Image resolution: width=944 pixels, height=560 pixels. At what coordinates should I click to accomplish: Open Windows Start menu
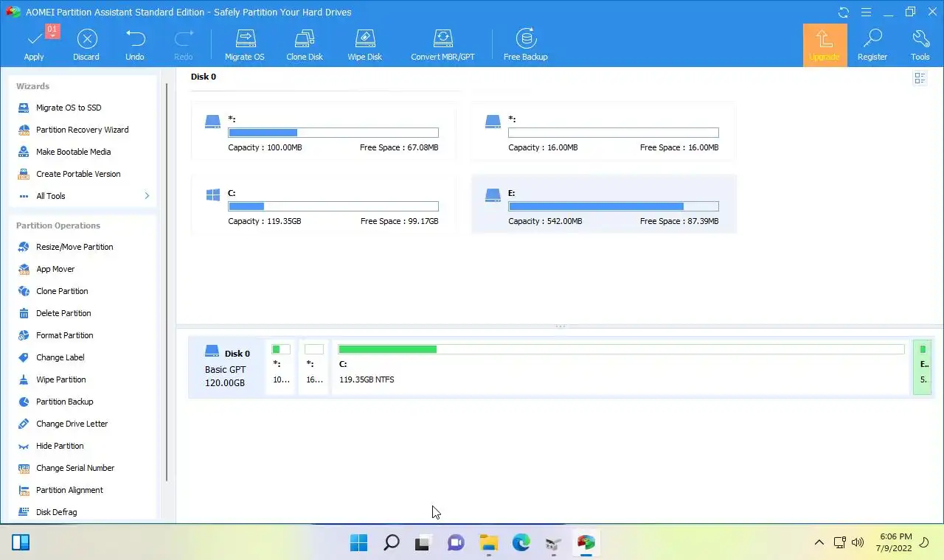[358, 543]
